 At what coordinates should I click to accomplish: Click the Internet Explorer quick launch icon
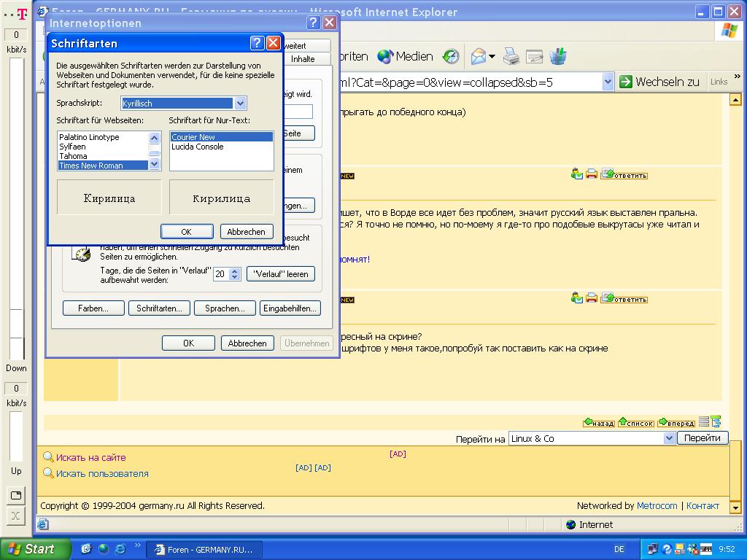[x=120, y=548]
